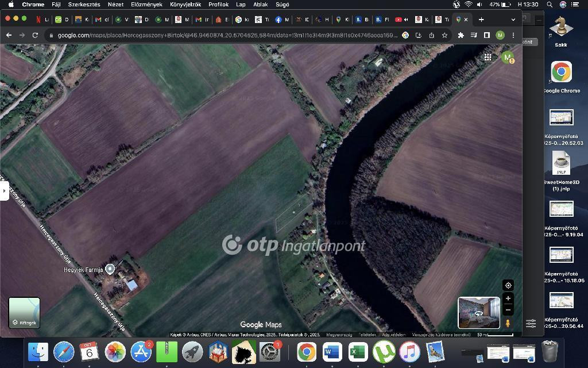Zoom out the map with minus button
The image size is (588, 368).
(x=508, y=310)
